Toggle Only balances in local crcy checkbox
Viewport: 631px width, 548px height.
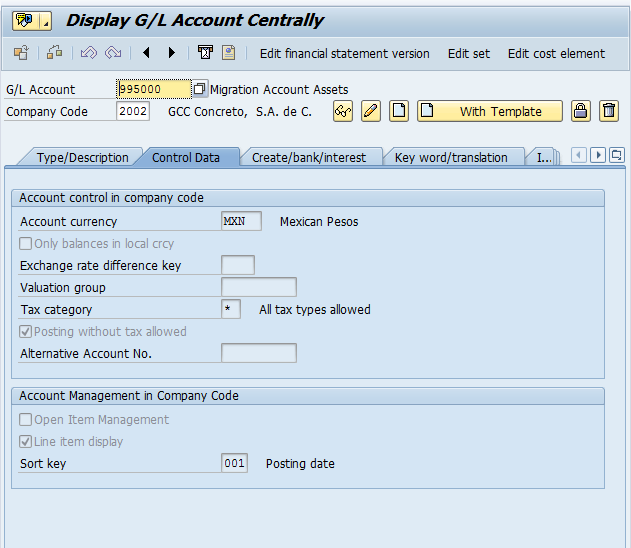coord(26,244)
